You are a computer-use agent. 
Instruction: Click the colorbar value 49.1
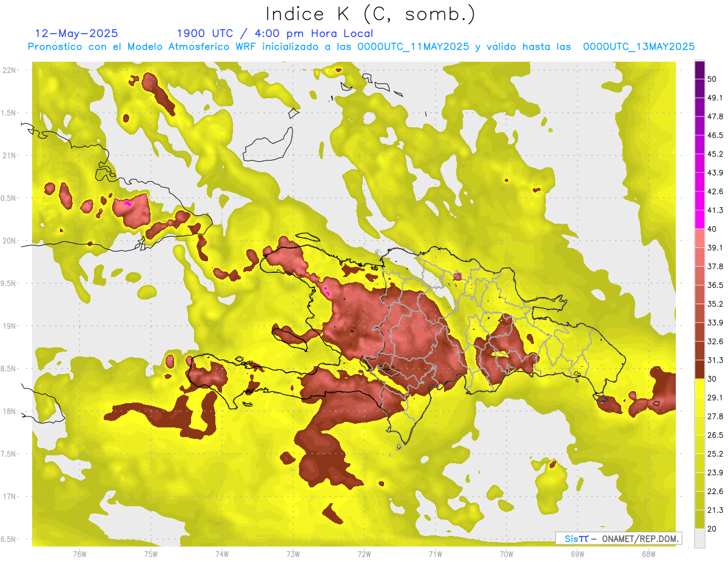(715, 98)
